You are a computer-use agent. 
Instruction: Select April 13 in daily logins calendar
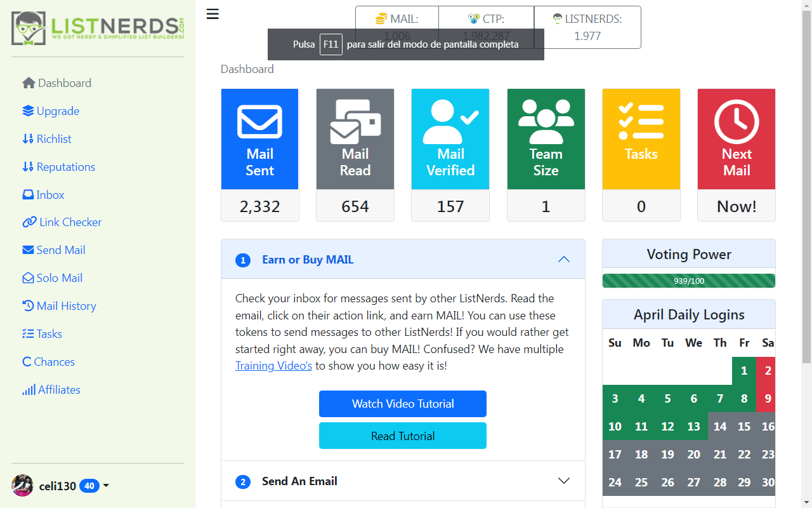click(694, 427)
